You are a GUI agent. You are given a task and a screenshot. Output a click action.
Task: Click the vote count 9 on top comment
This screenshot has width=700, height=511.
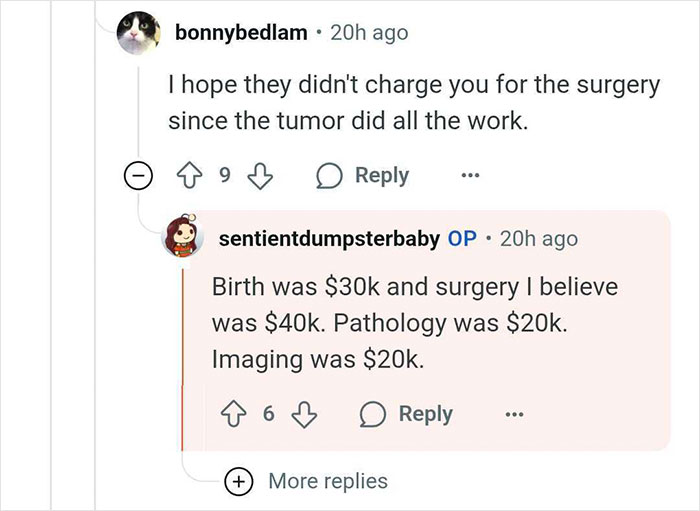point(225,176)
